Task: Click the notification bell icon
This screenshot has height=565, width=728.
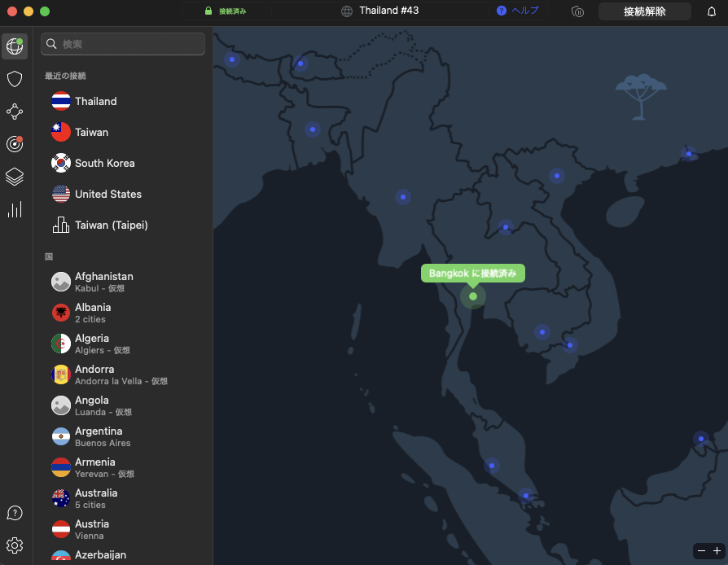Action: (x=712, y=11)
